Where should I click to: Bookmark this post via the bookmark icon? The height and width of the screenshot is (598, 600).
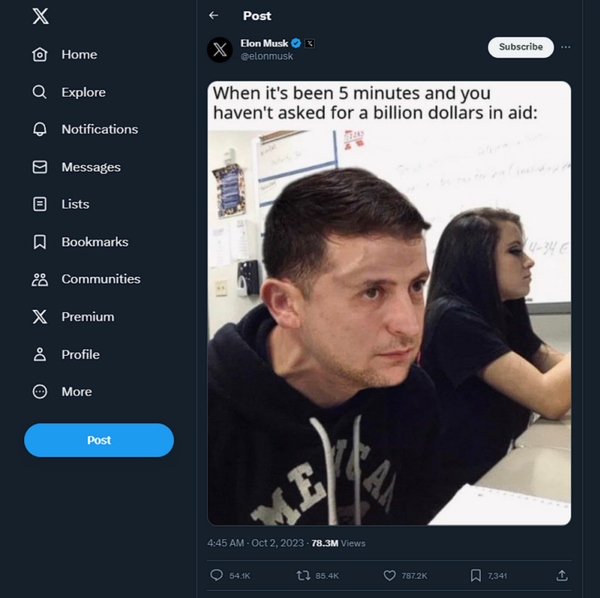(475, 575)
